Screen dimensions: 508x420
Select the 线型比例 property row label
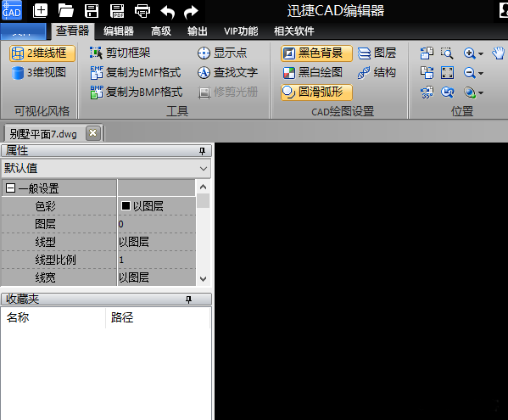(55, 260)
